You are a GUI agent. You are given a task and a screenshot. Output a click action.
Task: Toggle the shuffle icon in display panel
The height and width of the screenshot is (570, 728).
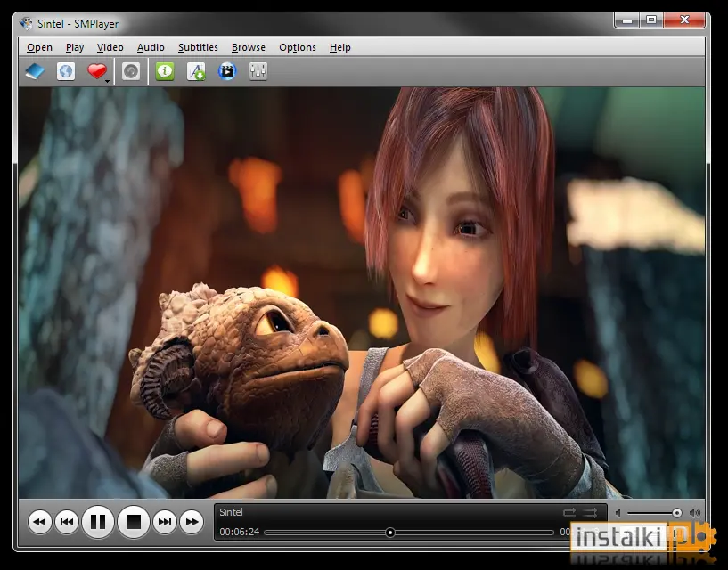pos(590,512)
